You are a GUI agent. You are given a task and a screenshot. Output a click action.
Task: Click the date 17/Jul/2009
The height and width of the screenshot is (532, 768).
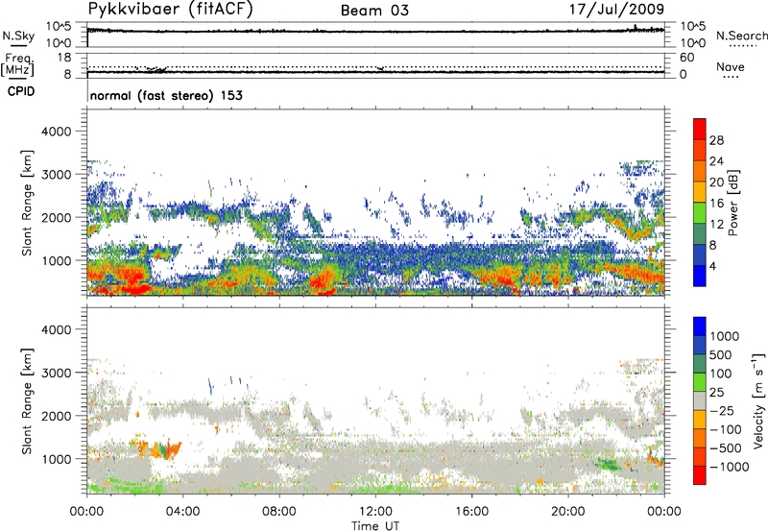616,10
